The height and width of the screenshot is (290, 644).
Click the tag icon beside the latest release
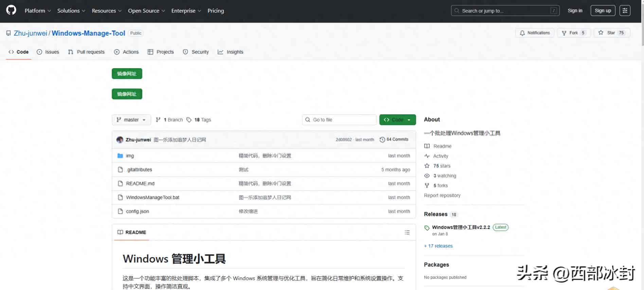click(427, 228)
